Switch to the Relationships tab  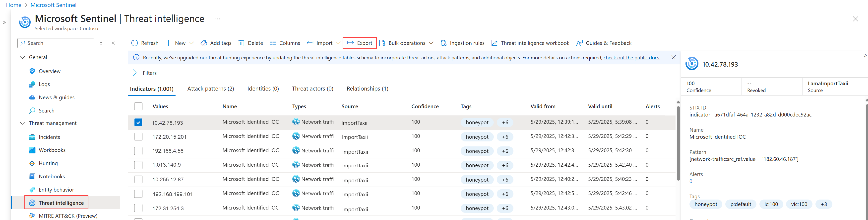367,89
